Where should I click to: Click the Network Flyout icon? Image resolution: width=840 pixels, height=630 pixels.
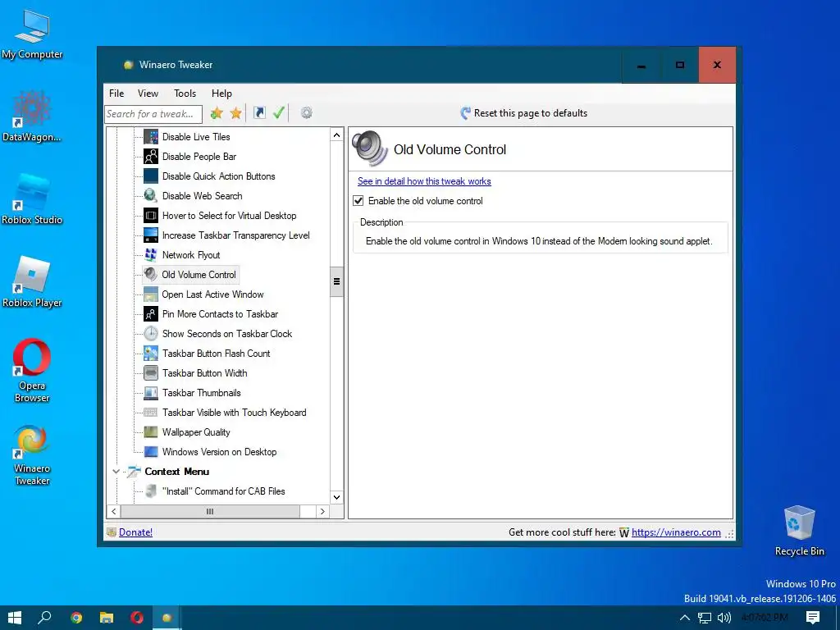(151, 255)
